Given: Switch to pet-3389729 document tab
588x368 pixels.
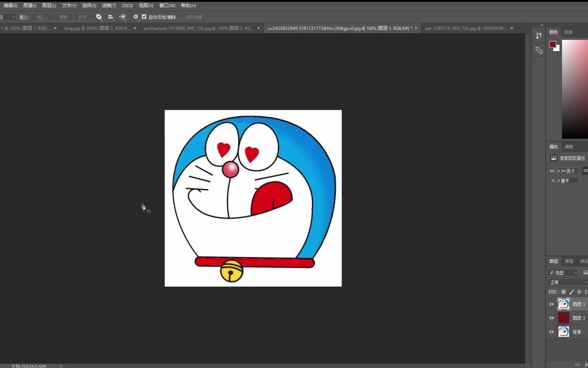Looking at the screenshot, I should [x=466, y=28].
